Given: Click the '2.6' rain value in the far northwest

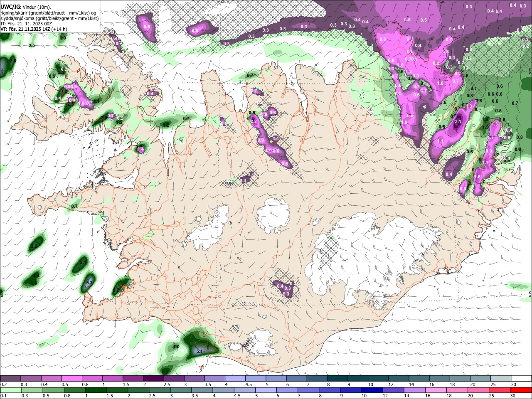Looking at the screenshot, I should [x=12, y=61].
